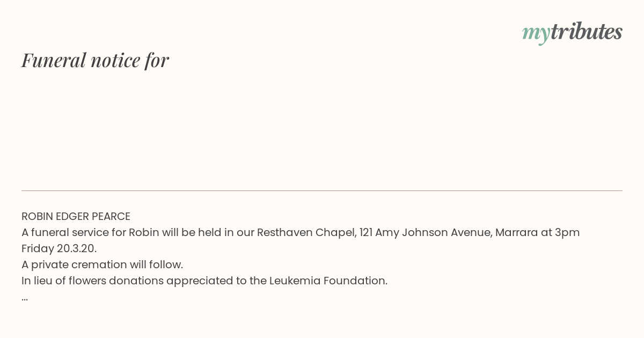Click the word 'Funeral' in the heading

coord(54,60)
